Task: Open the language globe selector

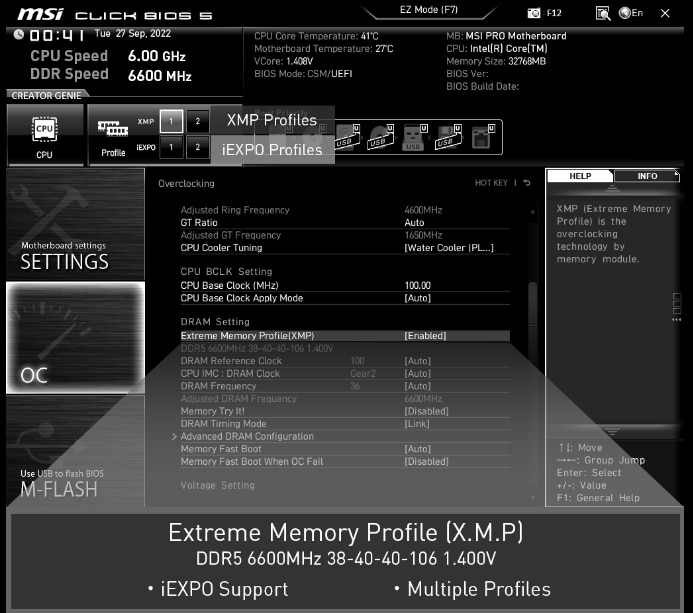Action: click(x=625, y=13)
